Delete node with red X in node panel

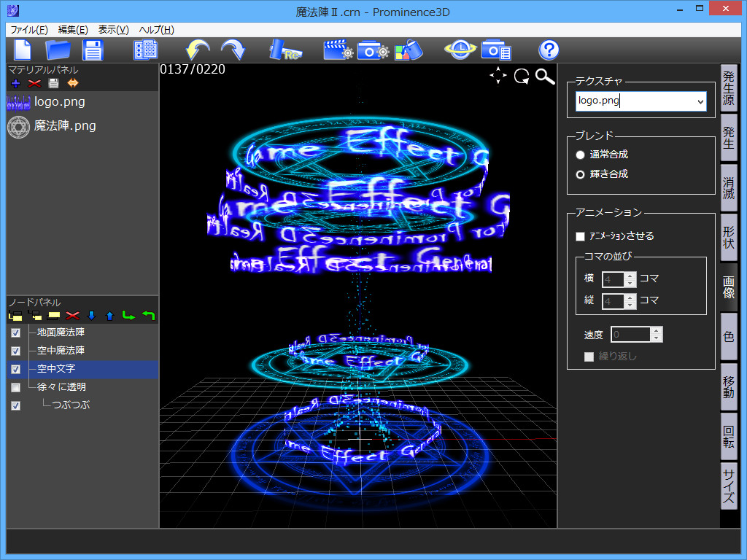point(72,316)
